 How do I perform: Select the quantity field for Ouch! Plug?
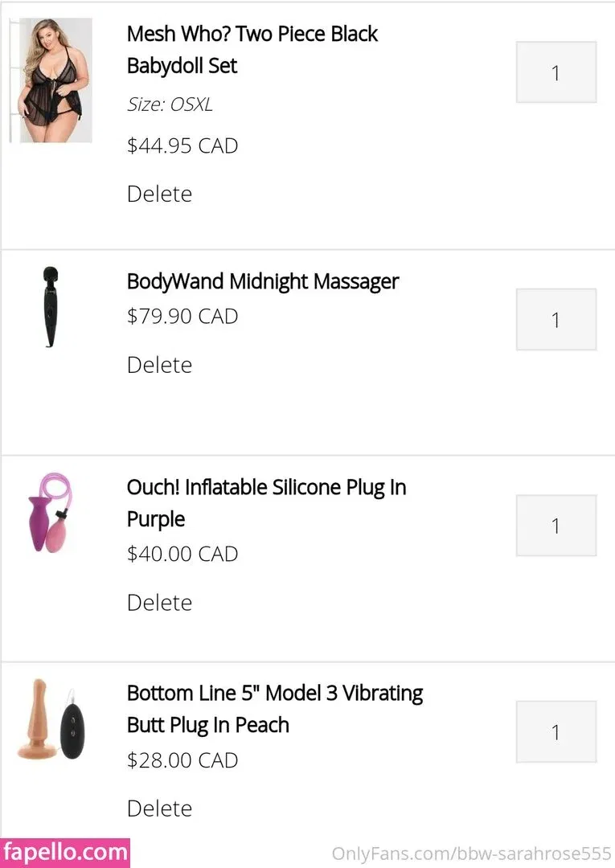556,526
